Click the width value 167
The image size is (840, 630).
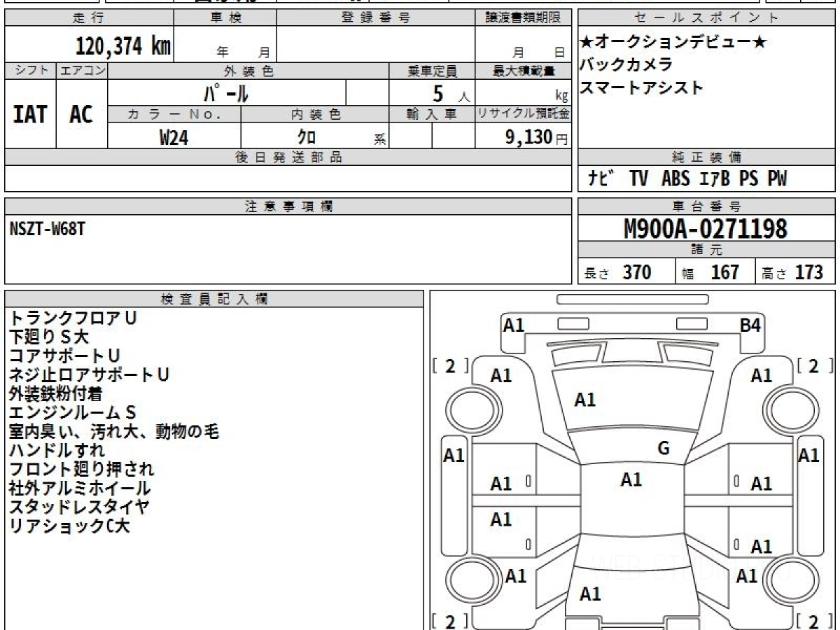click(725, 272)
